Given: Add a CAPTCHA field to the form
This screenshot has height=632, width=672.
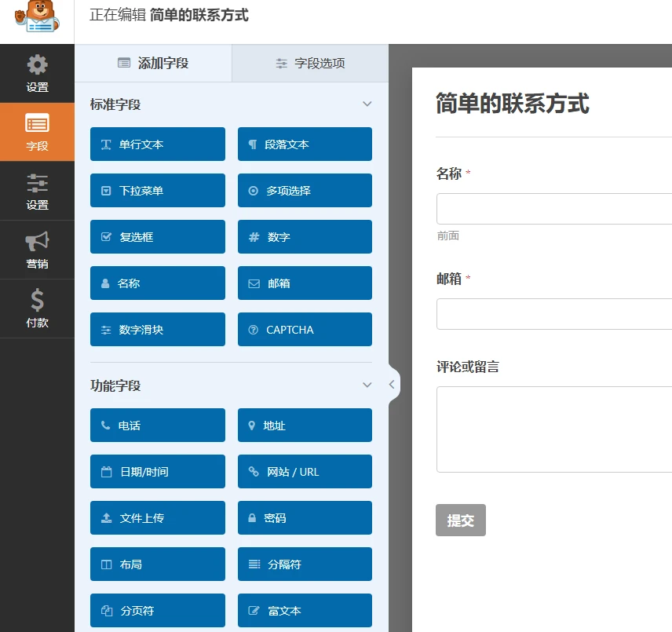Looking at the screenshot, I should (305, 329).
